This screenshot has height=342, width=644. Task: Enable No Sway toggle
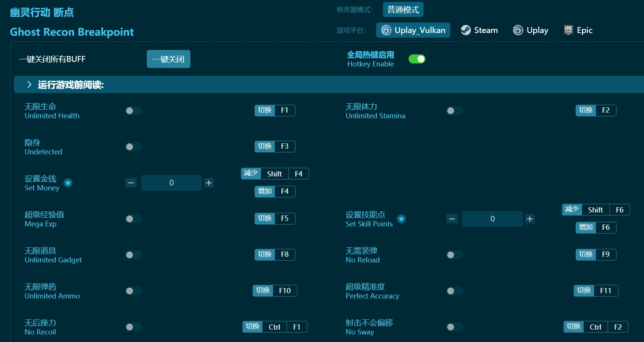click(454, 327)
